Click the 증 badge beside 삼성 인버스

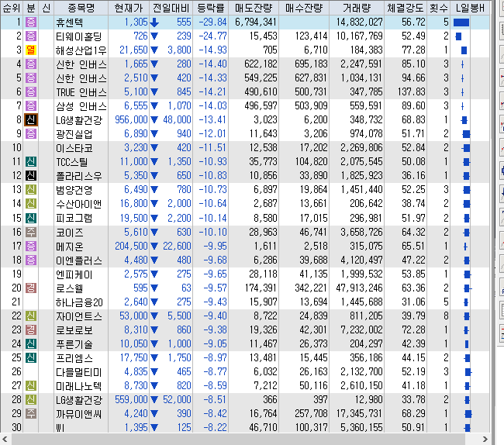click(x=31, y=105)
